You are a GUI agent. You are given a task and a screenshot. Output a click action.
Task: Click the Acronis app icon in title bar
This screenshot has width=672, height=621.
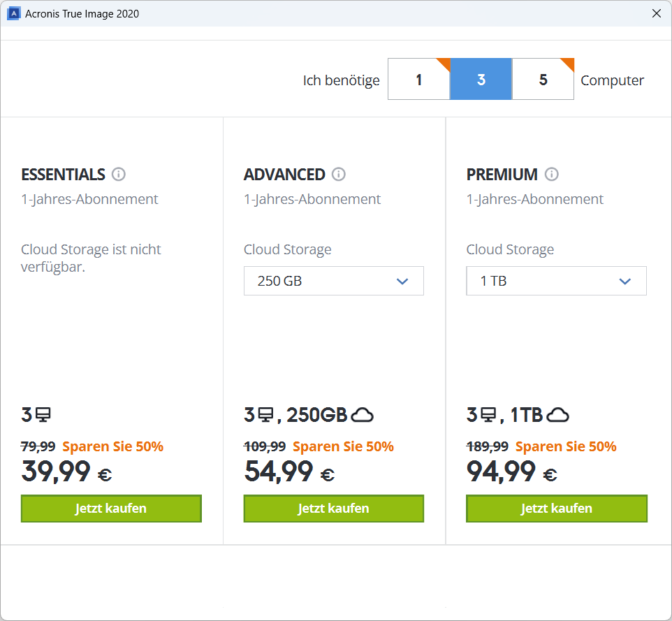(13, 13)
